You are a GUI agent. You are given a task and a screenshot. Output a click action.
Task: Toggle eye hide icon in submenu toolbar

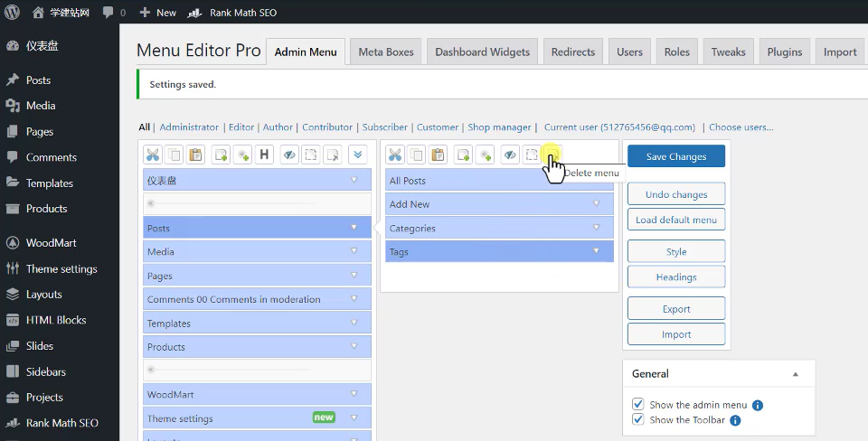pyautogui.click(x=510, y=155)
